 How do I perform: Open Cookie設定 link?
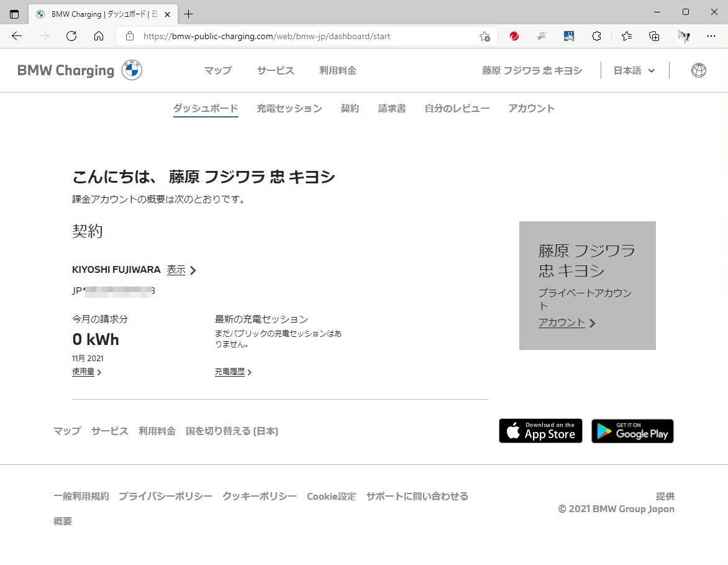click(332, 496)
